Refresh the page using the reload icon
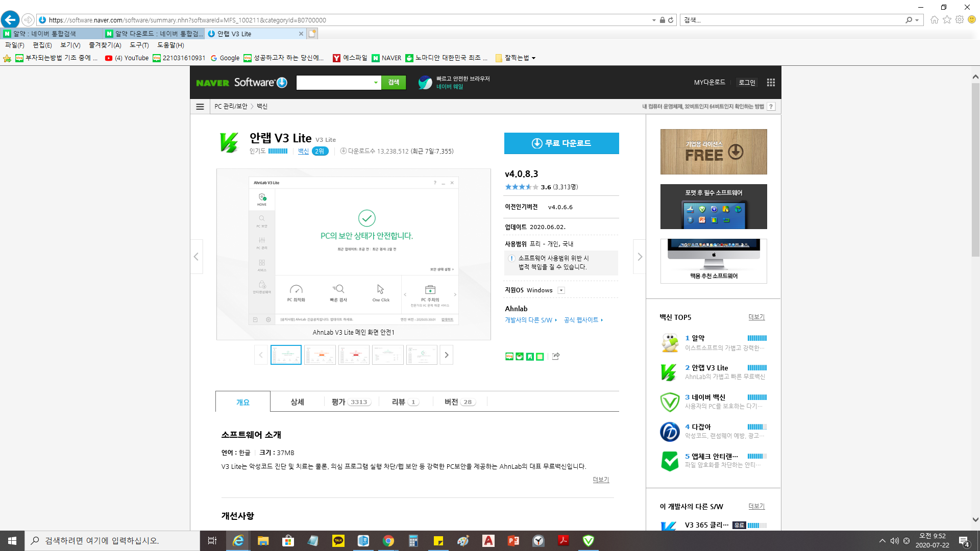The image size is (980, 551). (x=671, y=20)
